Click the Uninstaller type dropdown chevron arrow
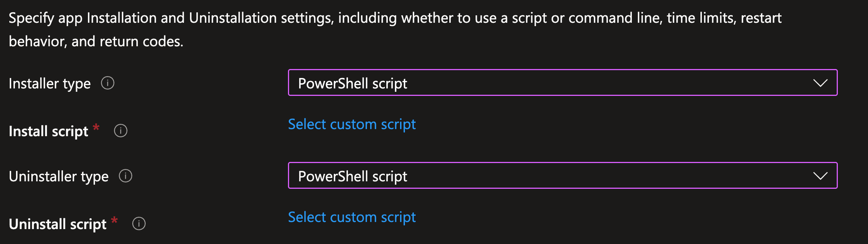868x244 pixels. (x=820, y=176)
